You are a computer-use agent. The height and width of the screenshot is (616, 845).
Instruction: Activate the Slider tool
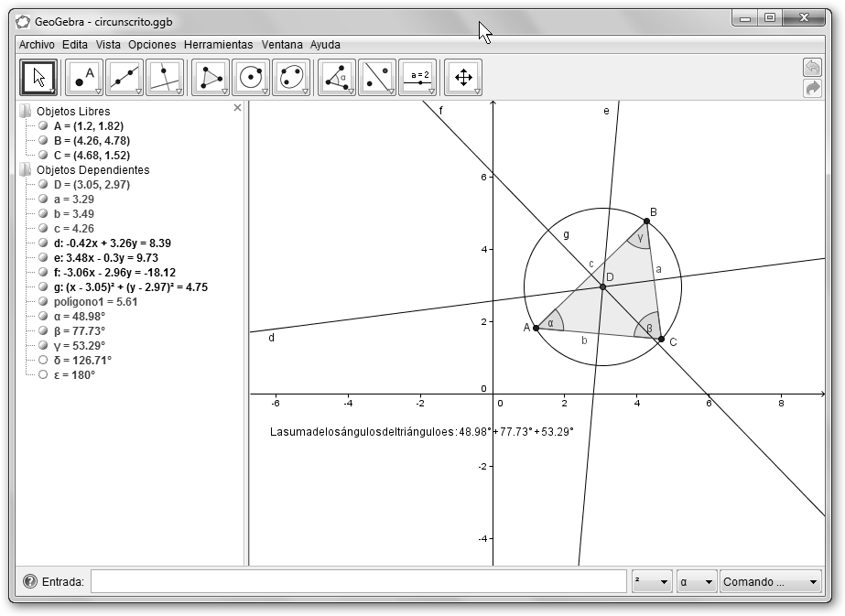pyautogui.click(x=417, y=78)
